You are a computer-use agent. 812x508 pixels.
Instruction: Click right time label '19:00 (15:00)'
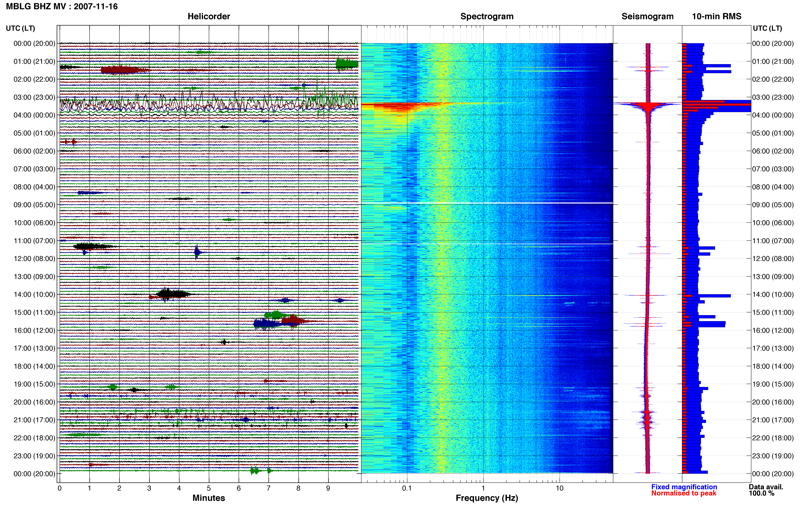coord(773,384)
